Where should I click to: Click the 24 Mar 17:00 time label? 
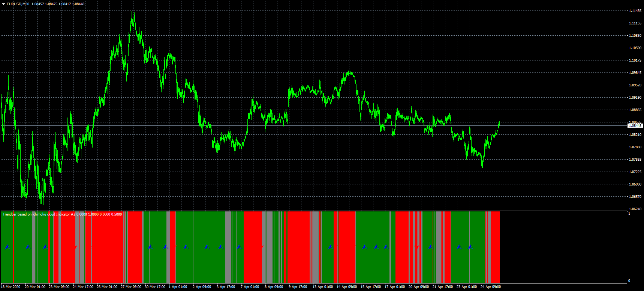[83, 287]
